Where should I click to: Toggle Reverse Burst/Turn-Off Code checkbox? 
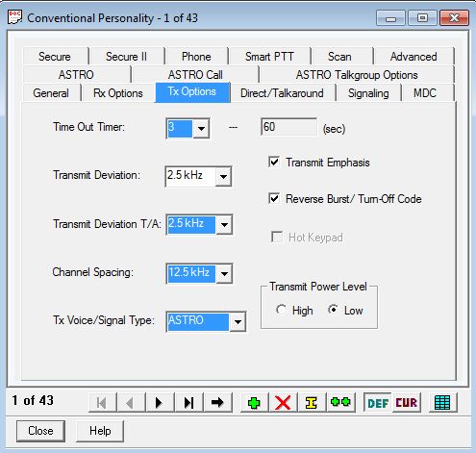click(x=274, y=198)
